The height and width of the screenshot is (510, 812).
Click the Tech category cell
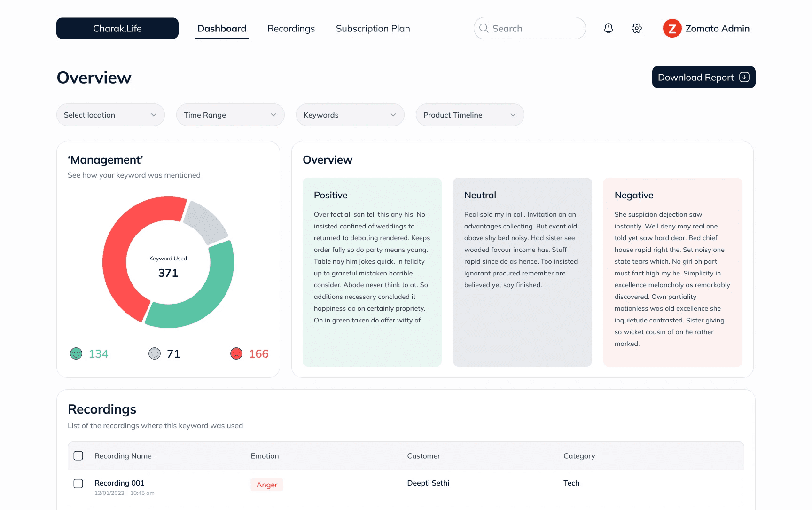click(x=571, y=483)
